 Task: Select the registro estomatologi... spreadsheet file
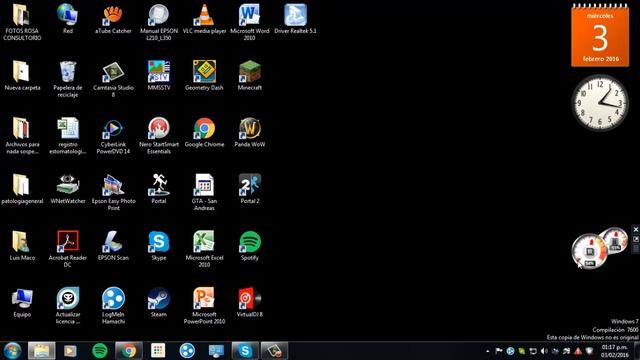tap(68, 136)
